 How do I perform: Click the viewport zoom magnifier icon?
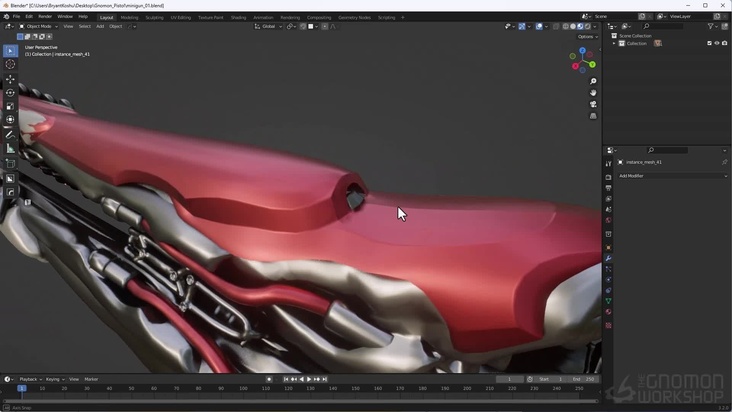pyautogui.click(x=593, y=81)
